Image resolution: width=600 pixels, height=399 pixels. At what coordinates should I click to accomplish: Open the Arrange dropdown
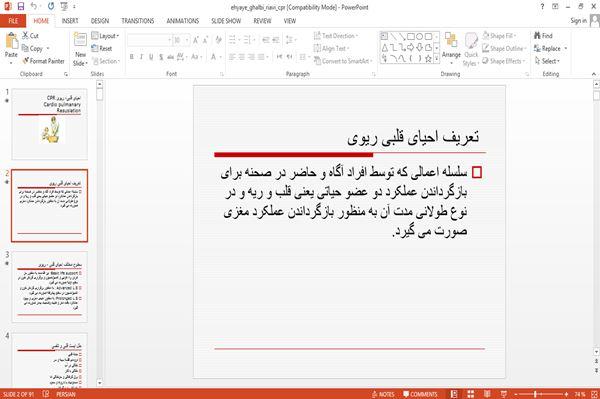(451, 49)
